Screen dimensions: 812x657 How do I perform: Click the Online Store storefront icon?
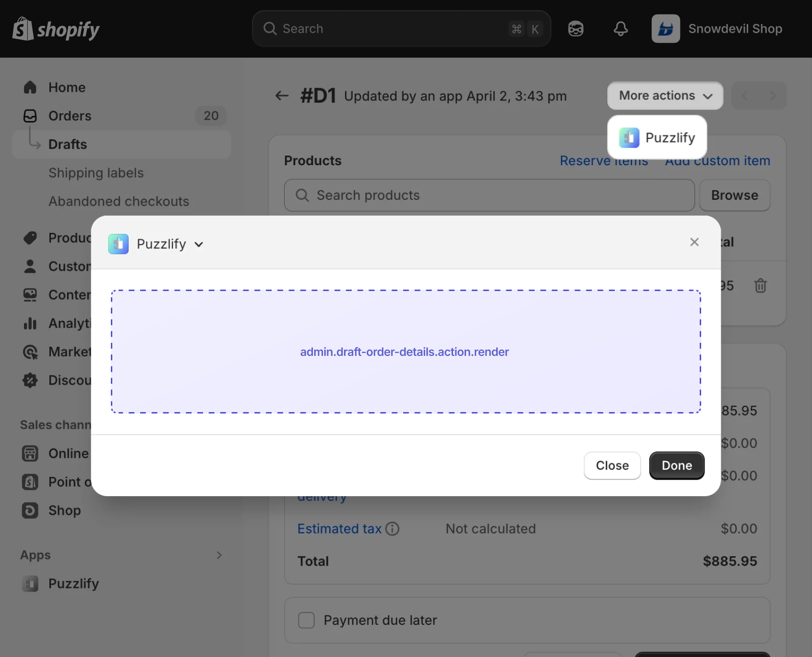pyautogui.click(x=30, y=453)
